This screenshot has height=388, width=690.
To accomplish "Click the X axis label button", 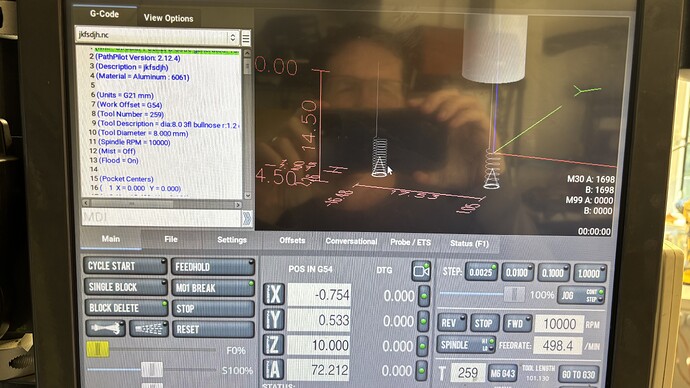I will [x=274, y=294].
